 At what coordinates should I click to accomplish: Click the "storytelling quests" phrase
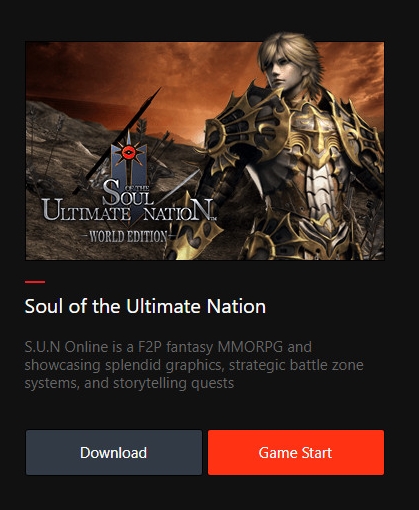[173, 383]
